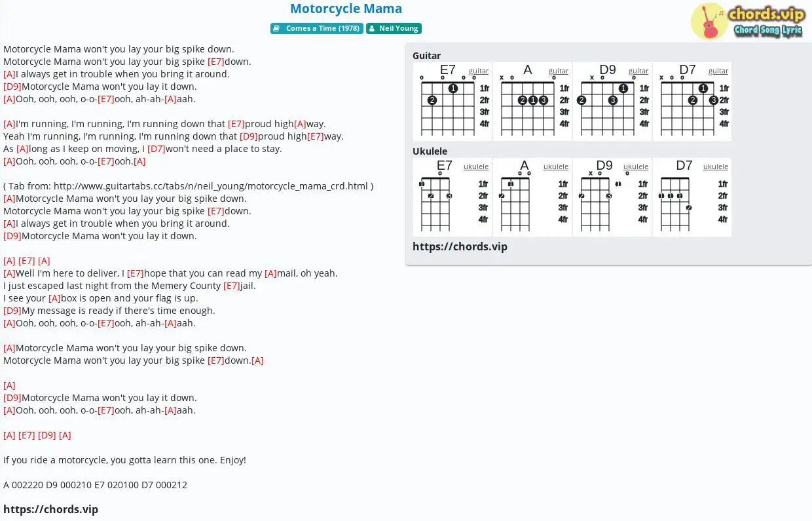Screen dimensions: 812x521
Task: Click the "A 002220 D9 000210" fingering line
Action: (95, 485)
